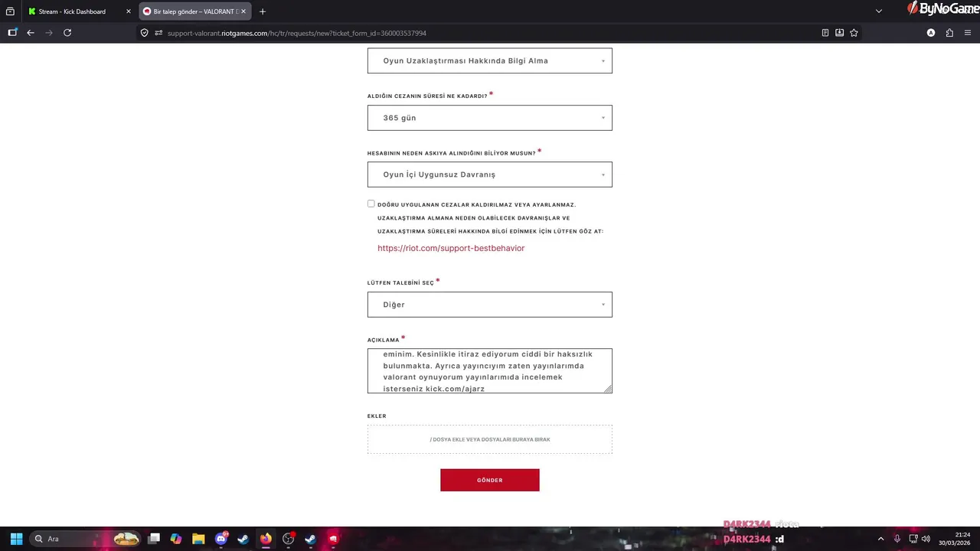Follow the riot.com/support-bestbehavior link
The width and height of the screenshot is (980, 551).
point(451,248)
